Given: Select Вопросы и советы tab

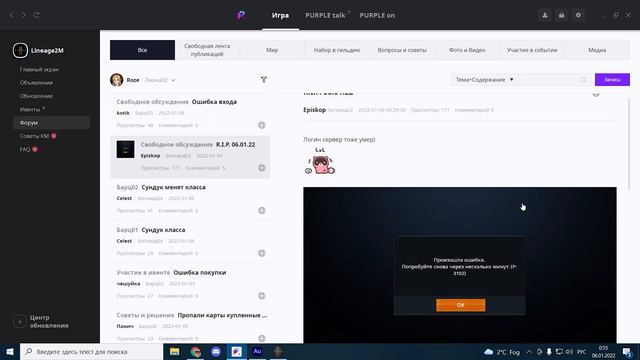Looking at the screenshot, I should coord(402,50).
